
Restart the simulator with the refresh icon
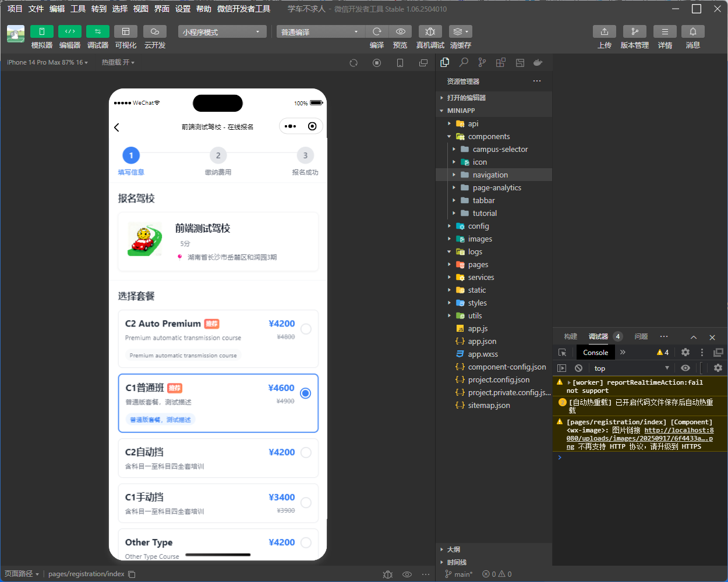354,63
